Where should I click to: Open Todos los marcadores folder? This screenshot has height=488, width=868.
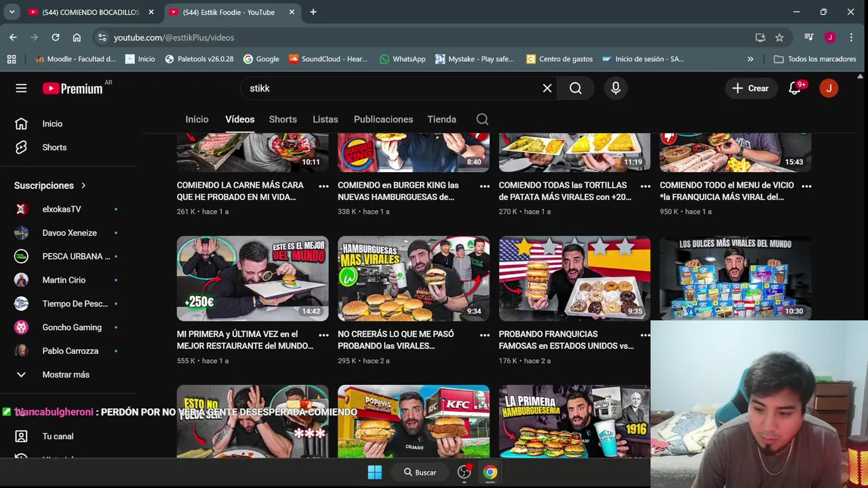[814, 59]
